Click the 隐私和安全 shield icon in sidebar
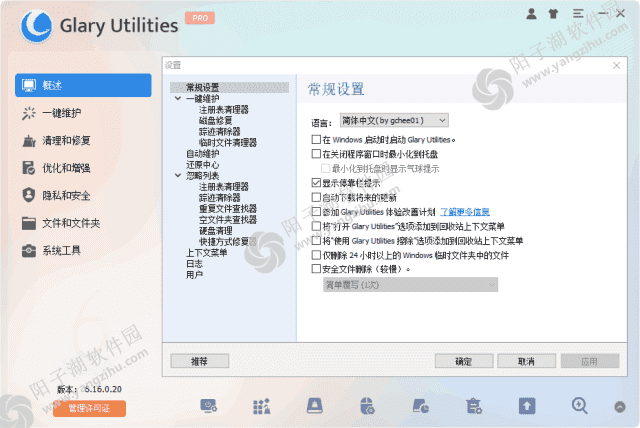 pyautogui.click(x=29, y=195)
